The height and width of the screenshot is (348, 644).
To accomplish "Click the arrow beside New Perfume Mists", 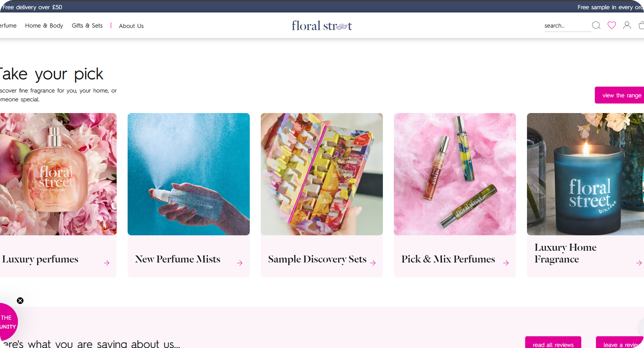I will [x=240, y=263].
